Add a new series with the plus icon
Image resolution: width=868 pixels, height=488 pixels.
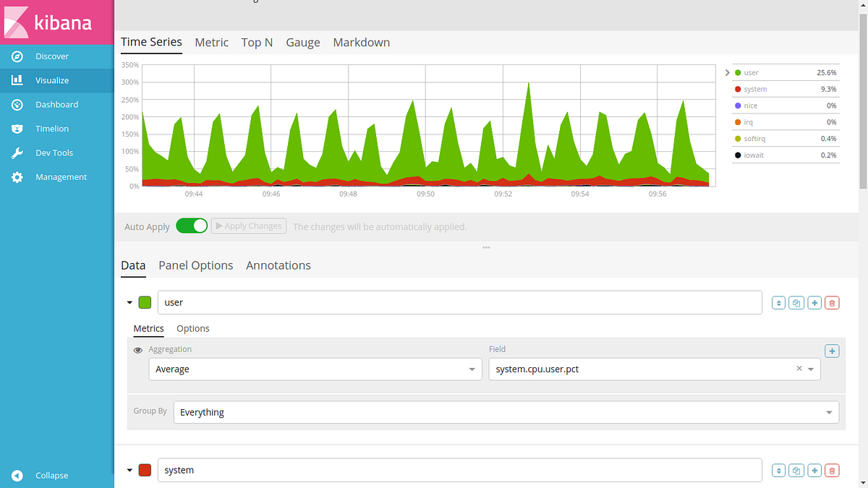(x=814, y=302)
